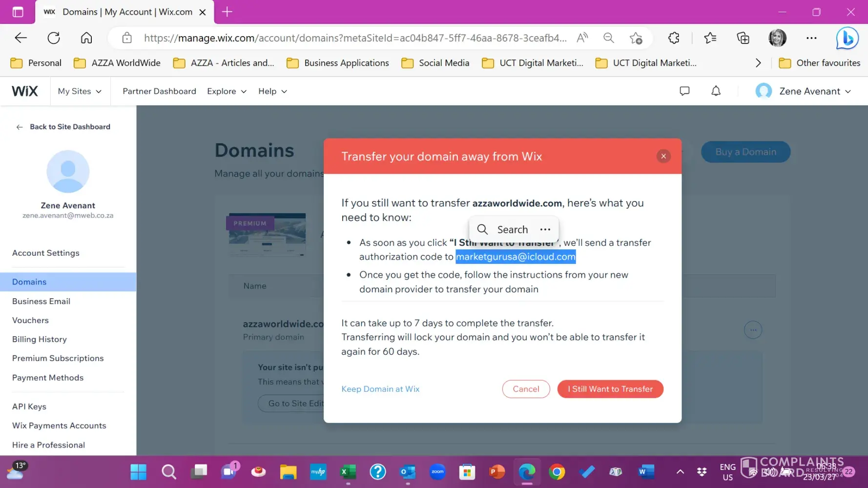Open Wix notifications bell
The height and width of the screenshot is (488, 868).
pos(716,91)
